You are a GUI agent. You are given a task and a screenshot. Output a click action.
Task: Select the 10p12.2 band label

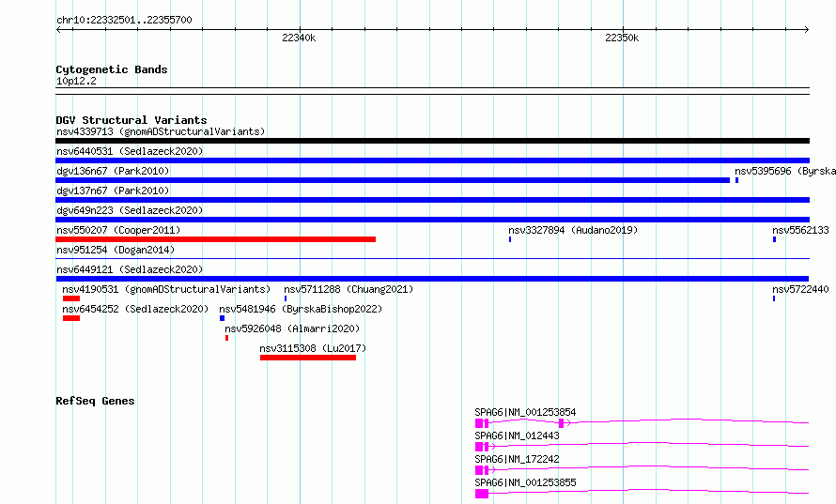click(x=76, y=81)
